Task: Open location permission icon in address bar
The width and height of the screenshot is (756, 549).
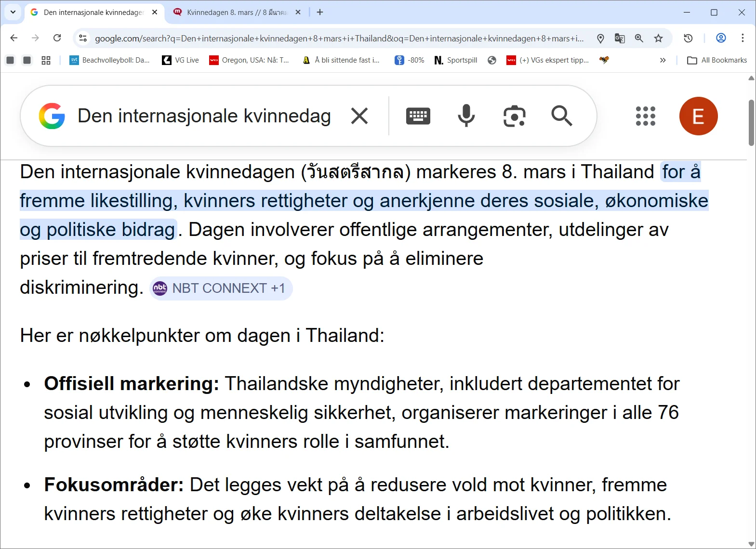Action: [x=600, y=39]
